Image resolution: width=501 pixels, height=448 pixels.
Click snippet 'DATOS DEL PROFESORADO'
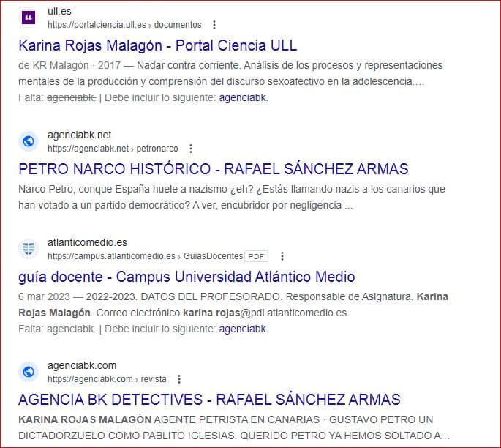tap(210, 296)
